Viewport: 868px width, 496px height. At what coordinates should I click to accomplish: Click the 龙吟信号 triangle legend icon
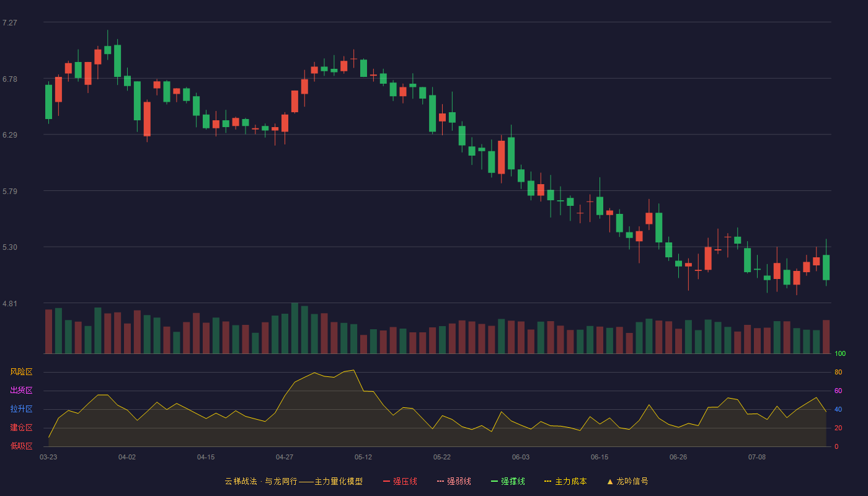tap(610, 481)
